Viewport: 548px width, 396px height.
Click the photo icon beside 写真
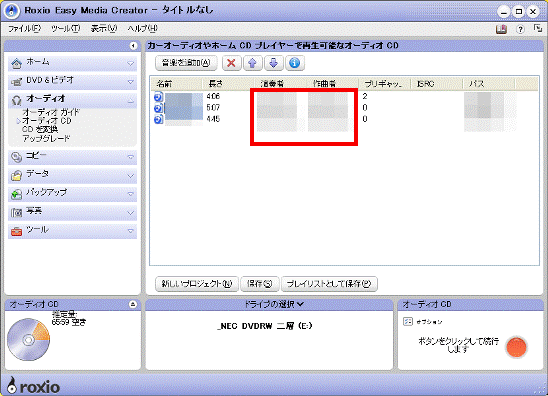(16, 213)
